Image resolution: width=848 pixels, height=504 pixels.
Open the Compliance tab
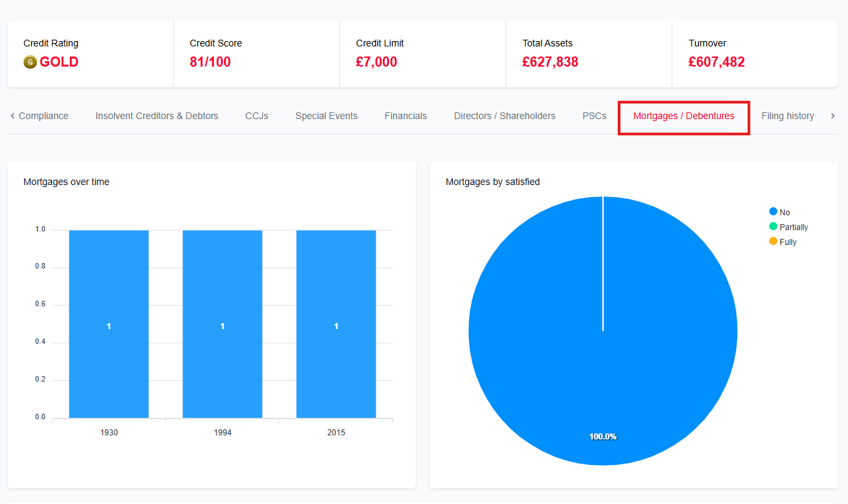(x=44, y=116)
